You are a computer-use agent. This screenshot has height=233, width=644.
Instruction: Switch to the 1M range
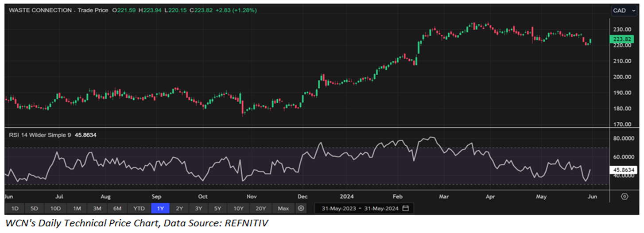77,208
